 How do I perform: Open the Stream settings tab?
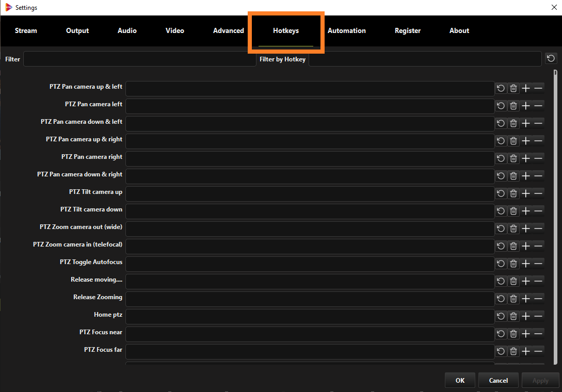[x=26, y=31]
